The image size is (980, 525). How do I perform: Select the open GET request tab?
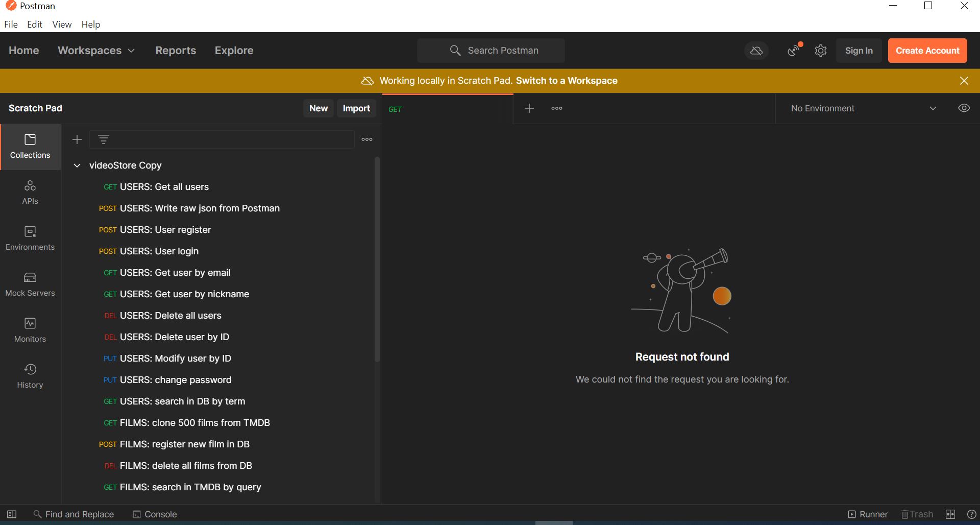click(x=448, y=109)
